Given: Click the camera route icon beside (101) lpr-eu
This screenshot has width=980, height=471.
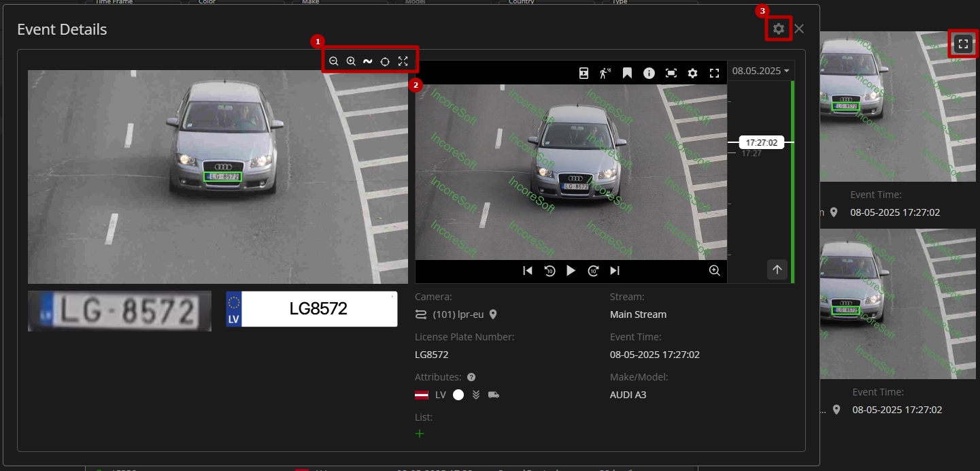Looking at the screenshot, I should tap(420, 314).
